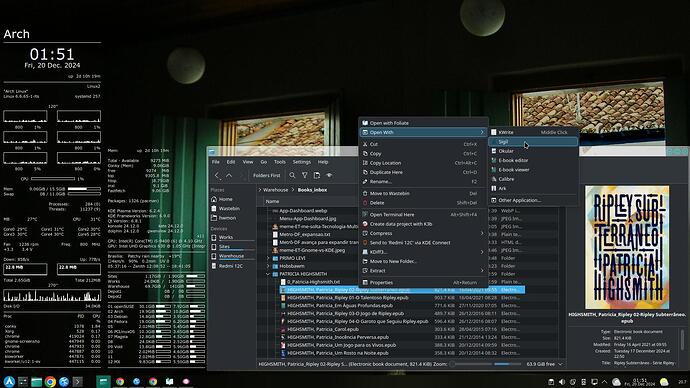This screenshot has height=388, width=690.
Task: Select Delete in the context menu
Action: [x=423, y=203]
